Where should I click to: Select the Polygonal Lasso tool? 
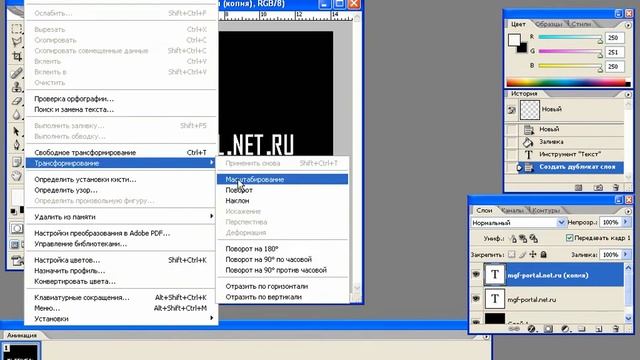point(17,42)
